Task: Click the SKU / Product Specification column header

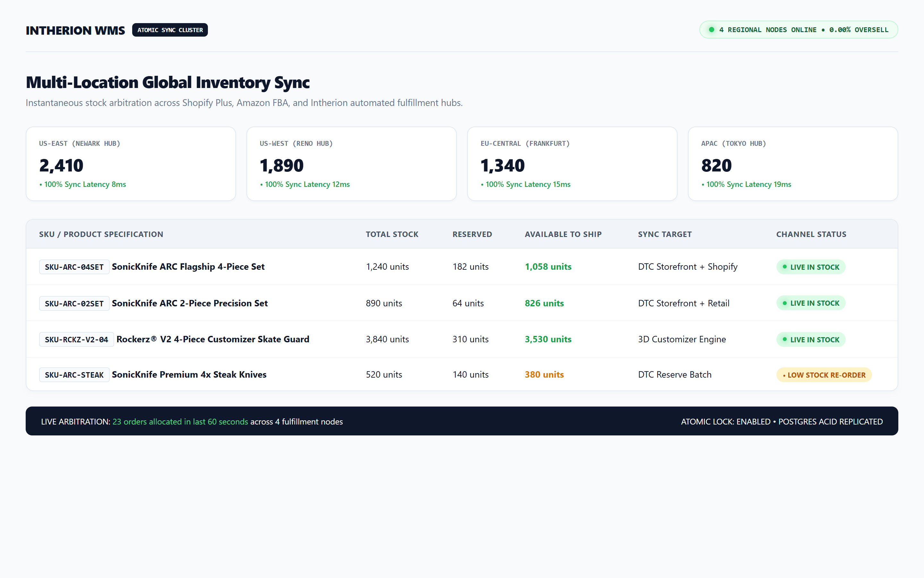Action: click(101, 234)
